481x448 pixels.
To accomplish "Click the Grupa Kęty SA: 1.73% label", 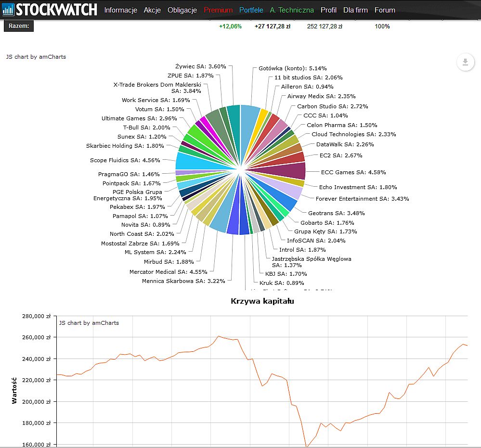I will 325,231.
